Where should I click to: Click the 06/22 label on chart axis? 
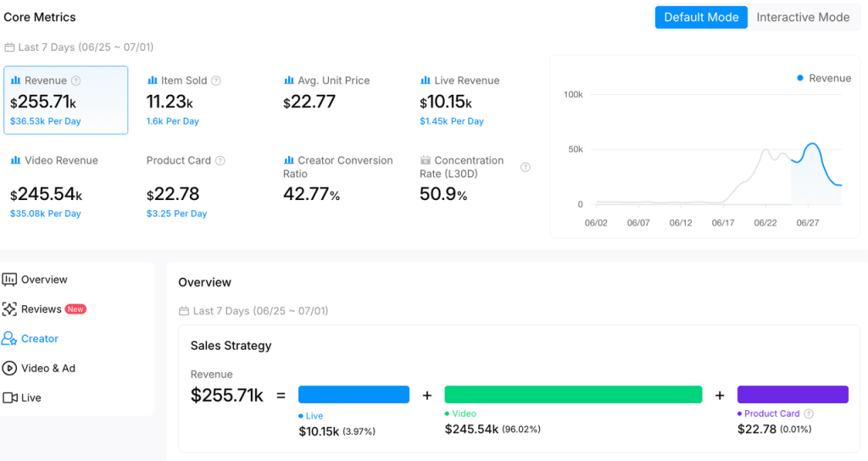tap(765, 223)
